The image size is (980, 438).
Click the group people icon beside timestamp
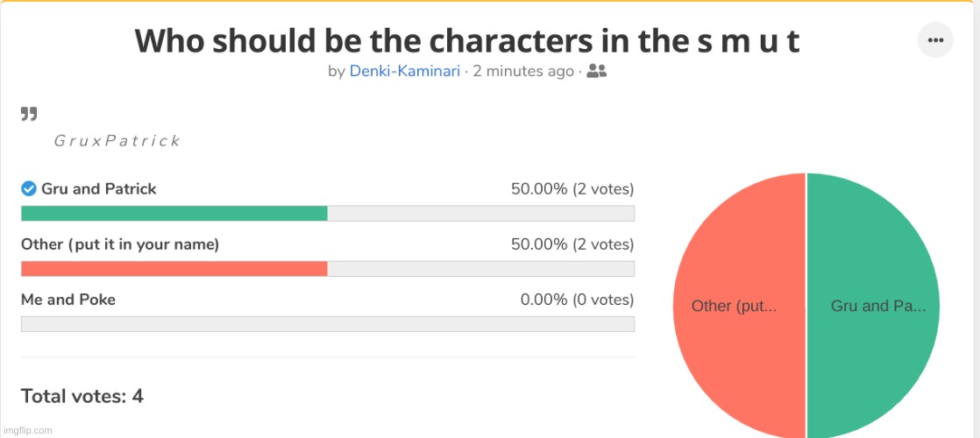tap(596, 71)
